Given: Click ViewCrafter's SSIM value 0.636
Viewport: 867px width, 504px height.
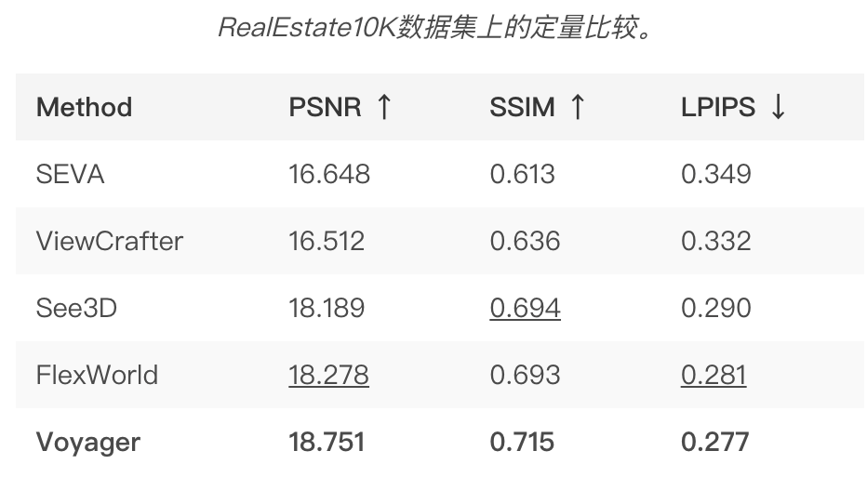Looking at the screenshot, I should (526, 241).
